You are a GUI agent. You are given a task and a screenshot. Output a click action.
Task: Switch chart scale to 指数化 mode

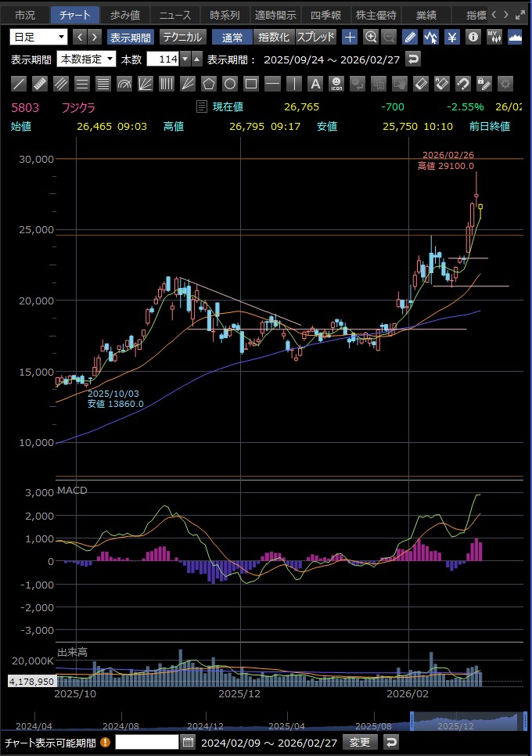pyautogui.click(x=274, y=37)
